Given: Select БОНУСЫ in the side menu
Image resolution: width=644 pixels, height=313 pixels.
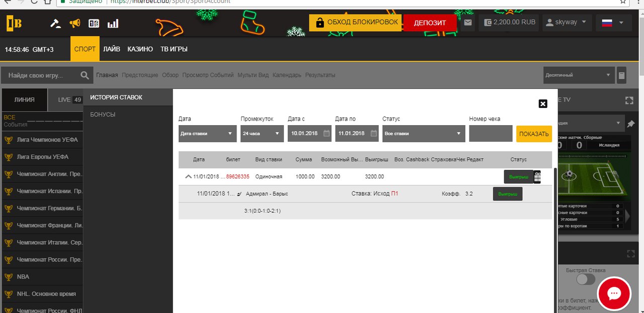Looking at the screenshot, I should coord(103,115).
